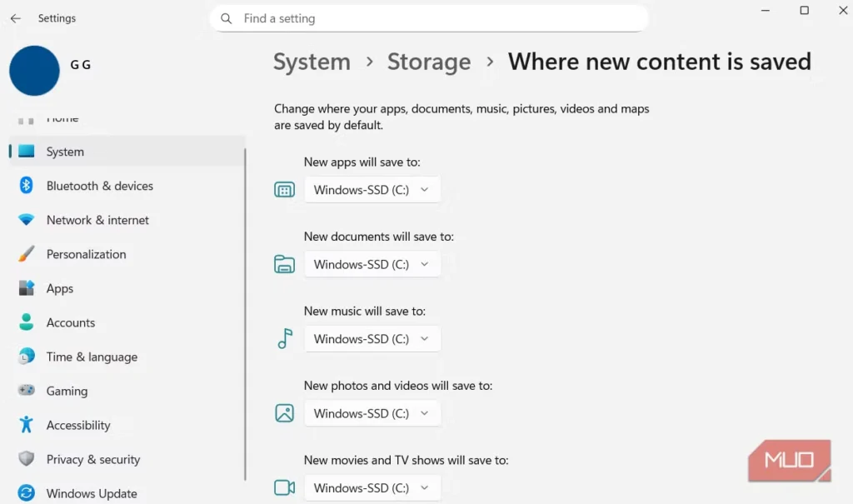Click the Accessibility person icon

coord(27,425)
